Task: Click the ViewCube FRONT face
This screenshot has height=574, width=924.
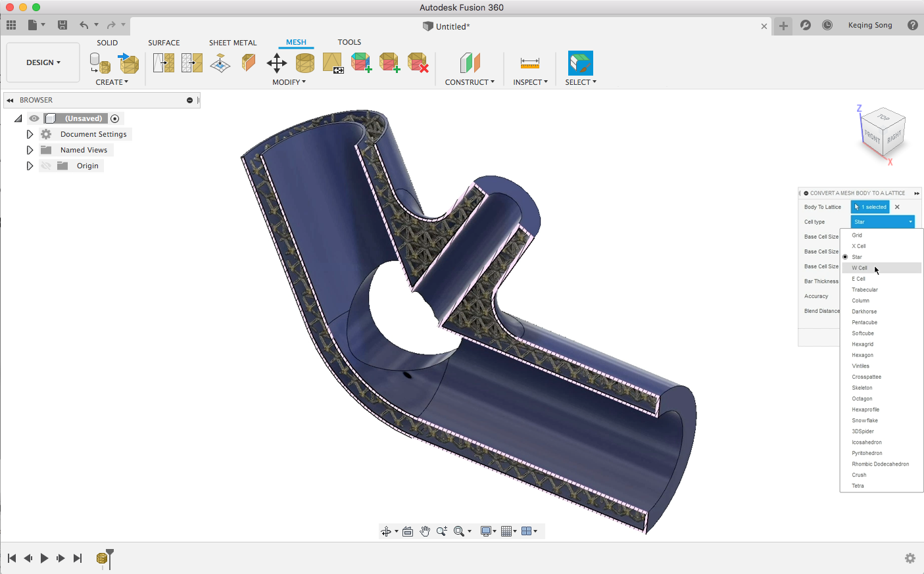Action: tap(872, 136)
